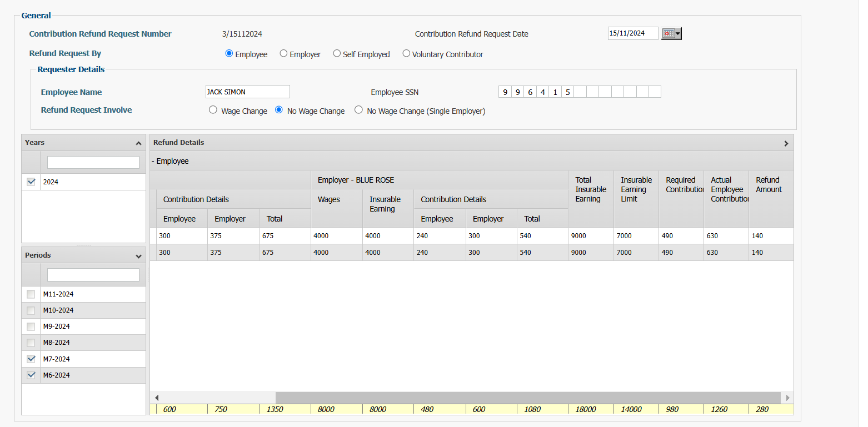Click the right arrow of the horizontal scrollbar
The image size is (868, 427).
click(x=788, y=398)
